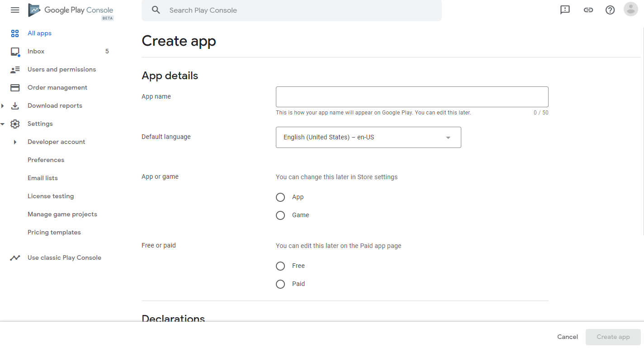Viewport: 644px width, 348px height.
Task: Choose the Free radio option
Action: [280, 266]
